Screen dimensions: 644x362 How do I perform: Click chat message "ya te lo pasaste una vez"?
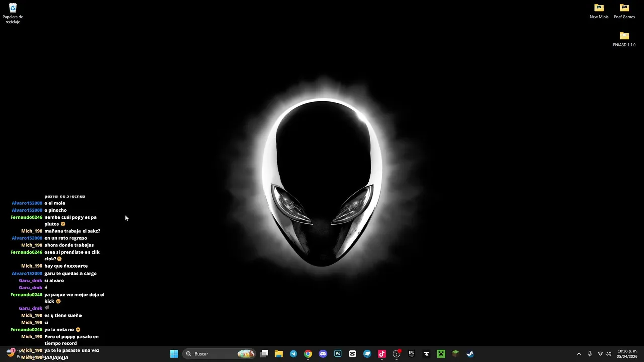[x=72, y=350]
